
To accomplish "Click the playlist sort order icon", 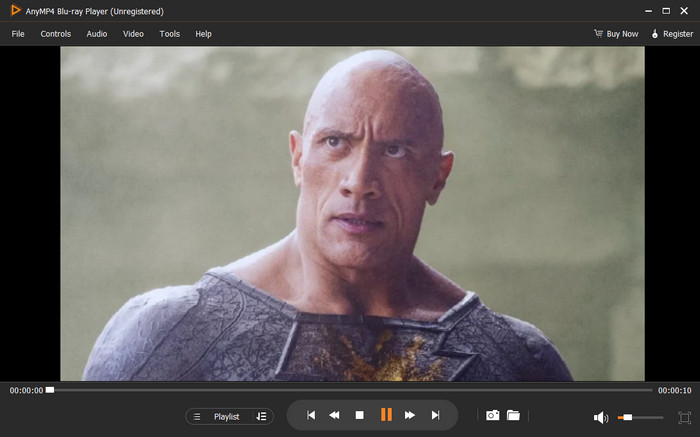I will pos(261,416).
